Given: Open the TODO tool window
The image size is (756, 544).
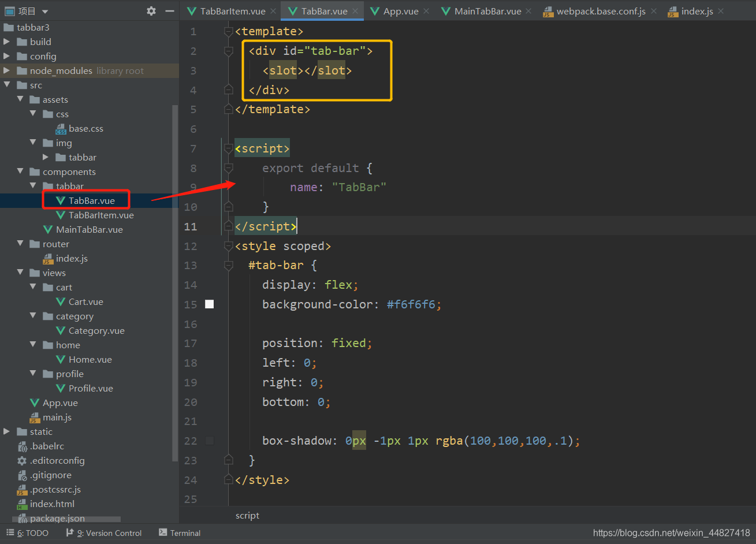Looking at the screenshot, I should (28, 533).
